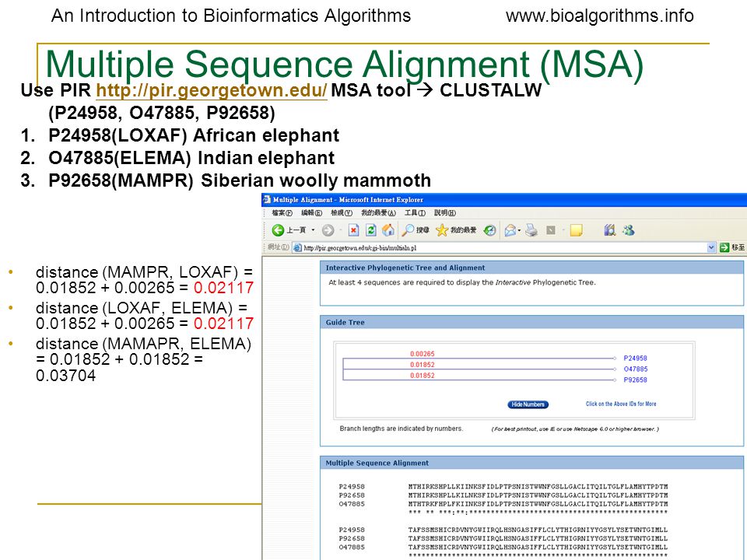Click the green Back arrow button
The image size is (747, 560).
click(x=278, y=230)
